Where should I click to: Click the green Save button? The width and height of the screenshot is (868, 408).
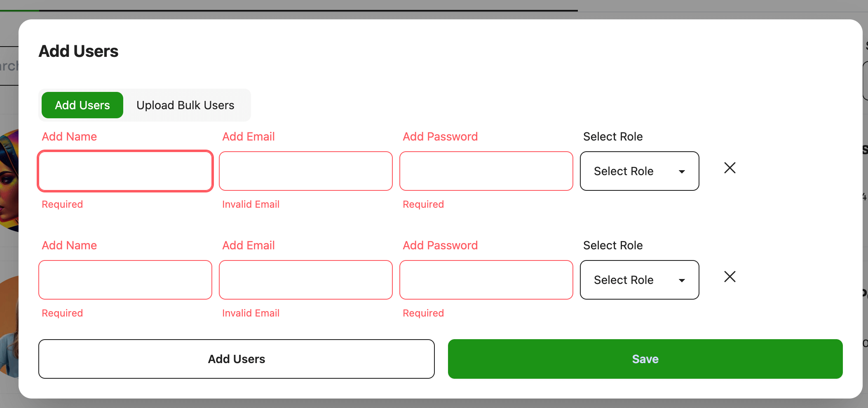pyautogui.click(x=645, y=359)
